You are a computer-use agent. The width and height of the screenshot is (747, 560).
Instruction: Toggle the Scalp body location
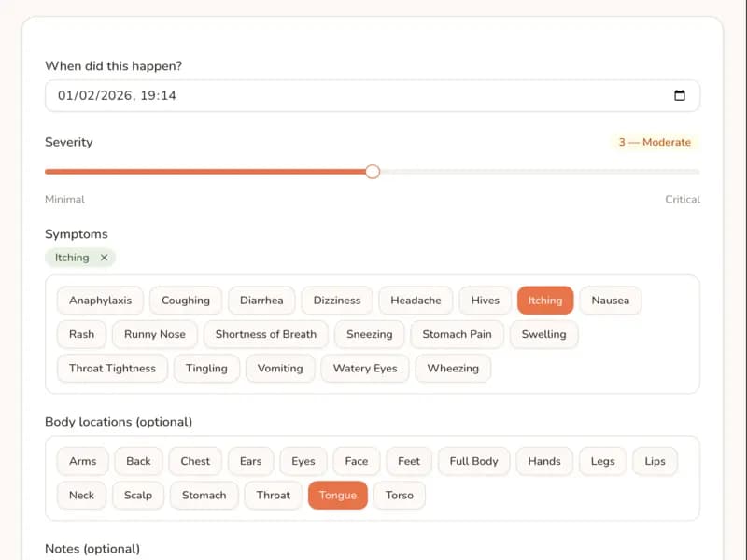[138, 495]
